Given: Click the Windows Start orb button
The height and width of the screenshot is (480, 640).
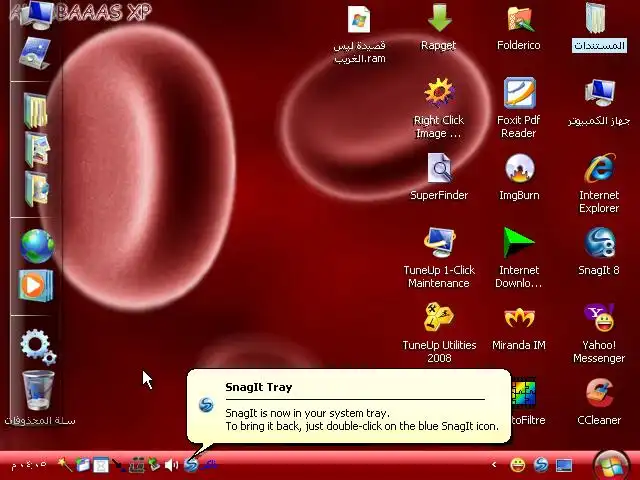Looking at the screenshot, I should 611,466.
